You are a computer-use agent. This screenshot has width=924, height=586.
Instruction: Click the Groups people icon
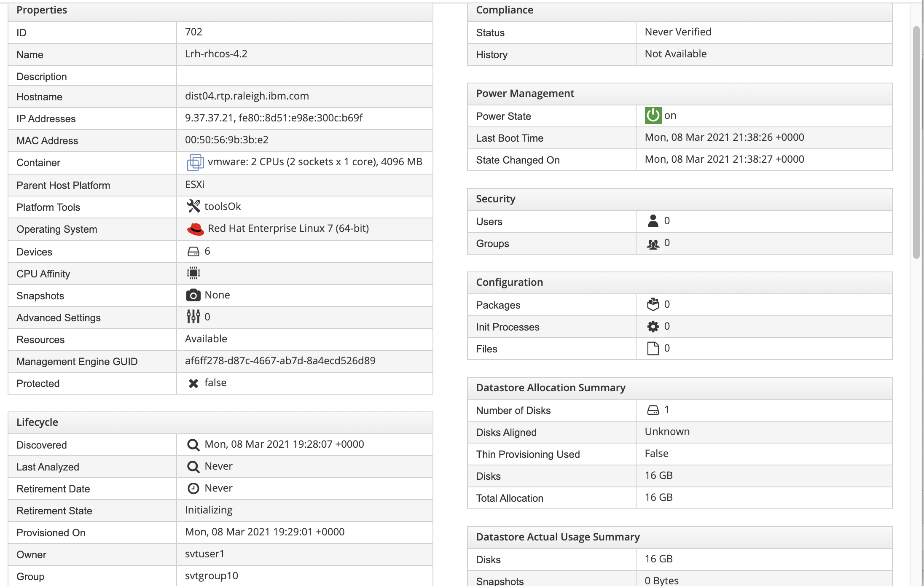[x=653, y=244]
